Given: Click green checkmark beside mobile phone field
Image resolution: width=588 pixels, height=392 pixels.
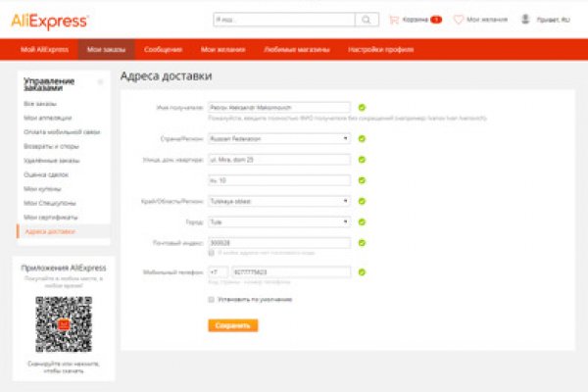Looking at the screenshot, I should pos(362,271).
